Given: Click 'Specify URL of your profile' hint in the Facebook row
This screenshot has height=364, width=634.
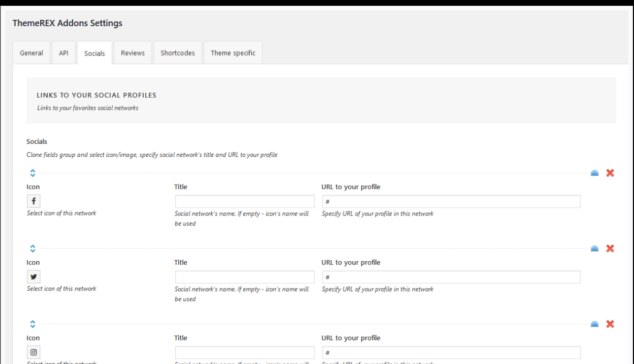Looking at the screenshot, I should pos(378,214).
